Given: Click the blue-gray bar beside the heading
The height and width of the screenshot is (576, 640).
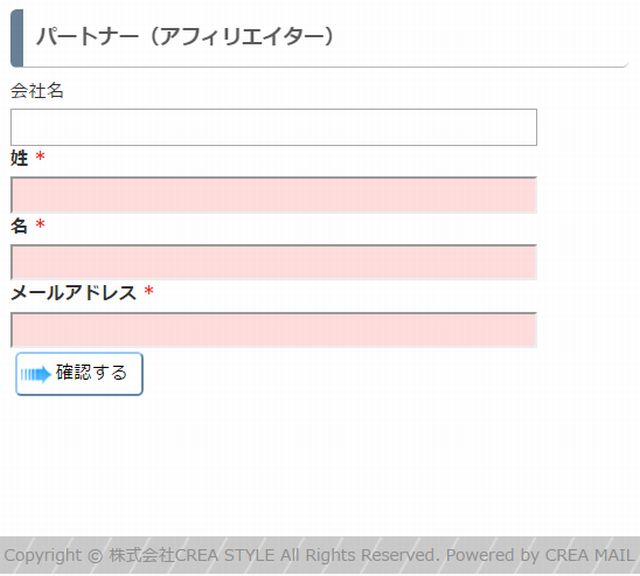Looking at the screenshot, I should (x=17, y=38).
